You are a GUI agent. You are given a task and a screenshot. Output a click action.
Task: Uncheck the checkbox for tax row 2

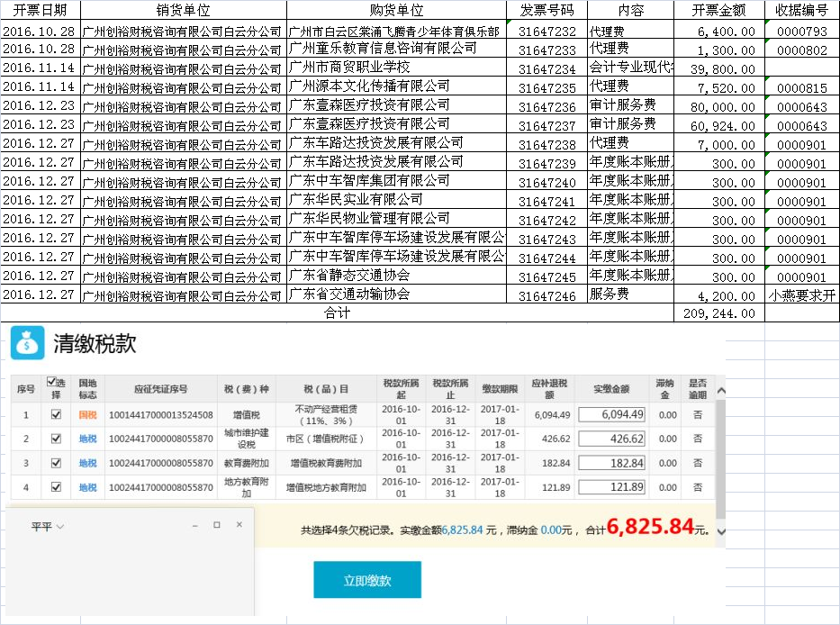(57, 439)
